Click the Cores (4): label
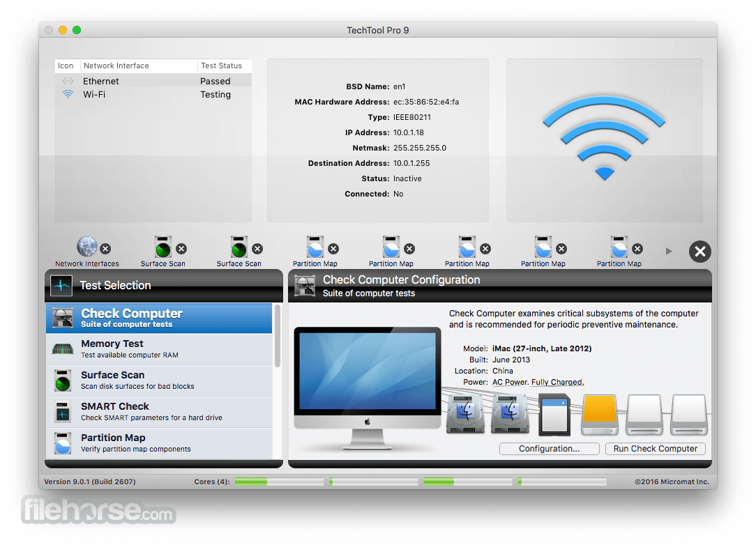The image size is (756, 545). [212, 482]
